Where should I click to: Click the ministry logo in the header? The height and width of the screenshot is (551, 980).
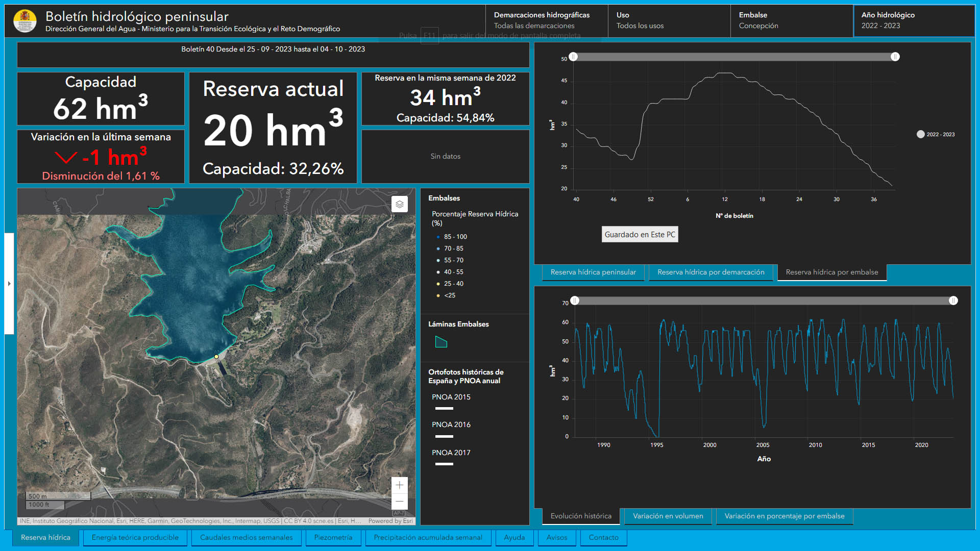(x=24, y=21)
